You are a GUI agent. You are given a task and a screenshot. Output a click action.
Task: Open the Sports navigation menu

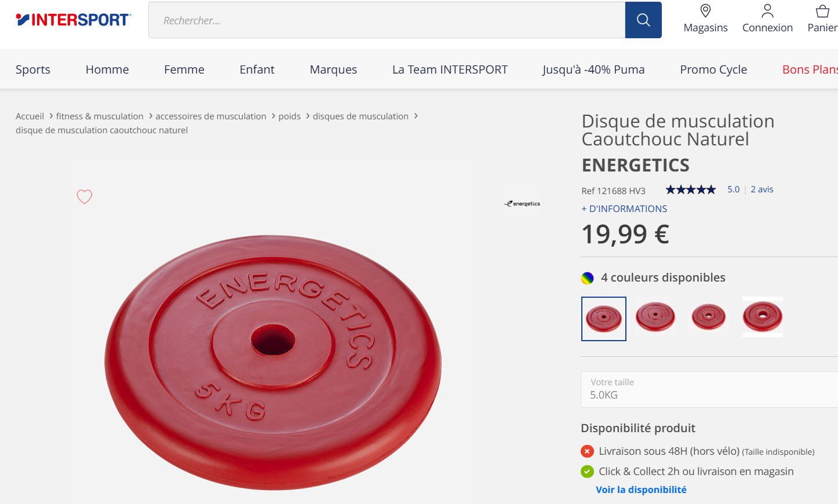click(x=33, y=70)
